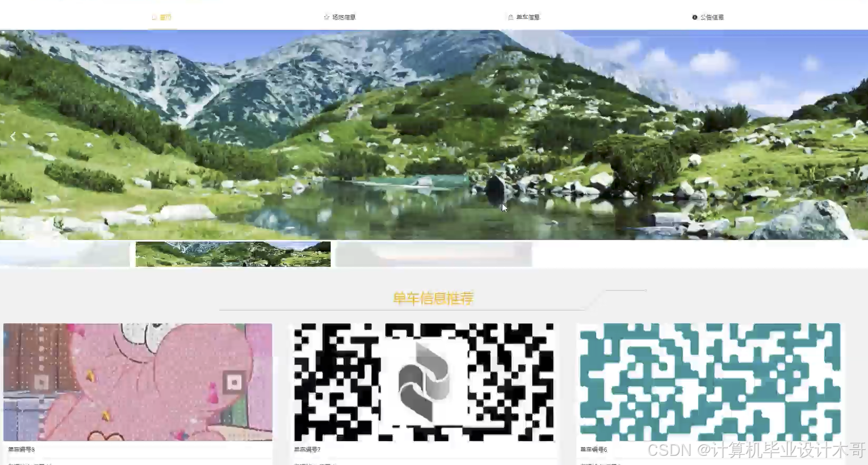Click the 单车编号6 label
Image resolution: width=868 pixels, height=465 pixels.
(594, 449)
